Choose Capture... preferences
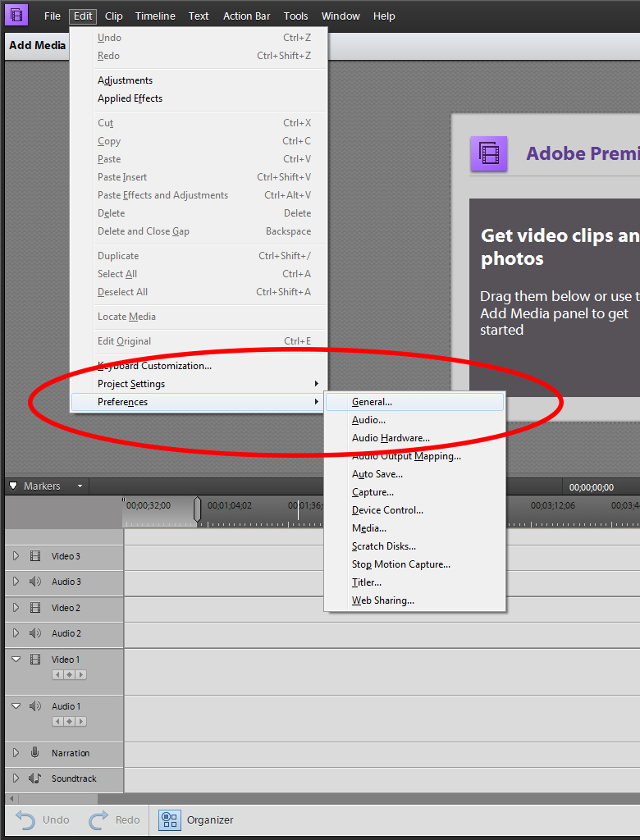640x840 pixels. pos(415,492)
